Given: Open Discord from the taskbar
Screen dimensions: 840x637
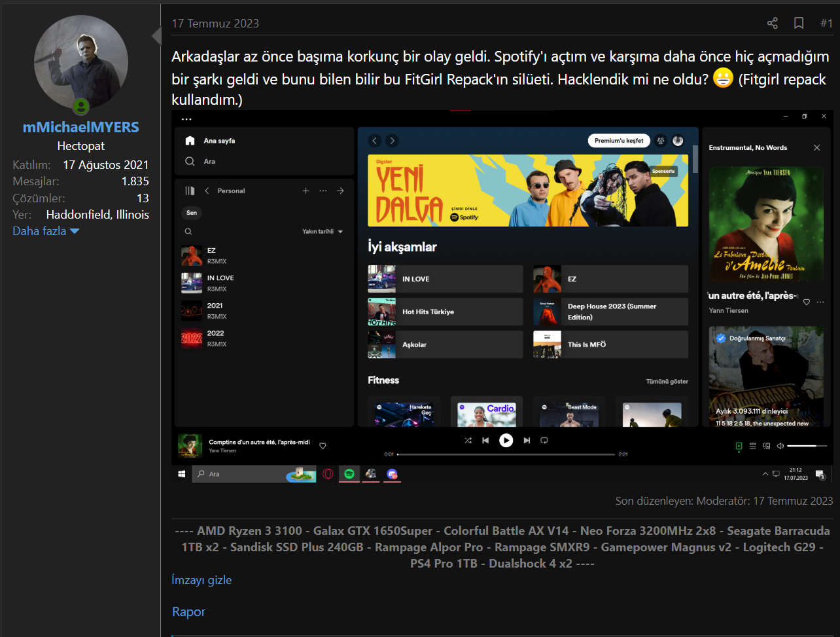Looking at the screenshot, I should pos(392,474).
